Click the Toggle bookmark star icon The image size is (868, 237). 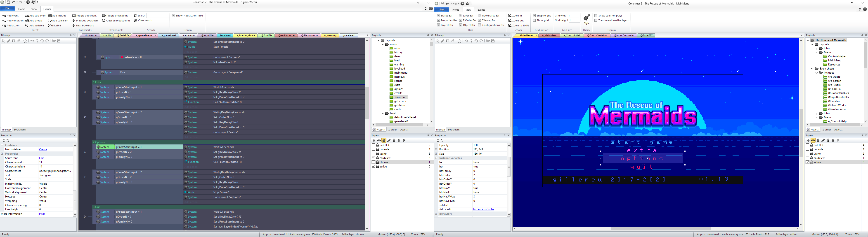74,16
